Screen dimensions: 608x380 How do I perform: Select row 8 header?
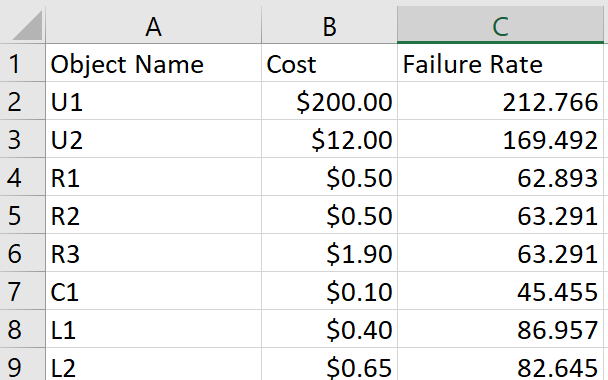pos(22,329)
